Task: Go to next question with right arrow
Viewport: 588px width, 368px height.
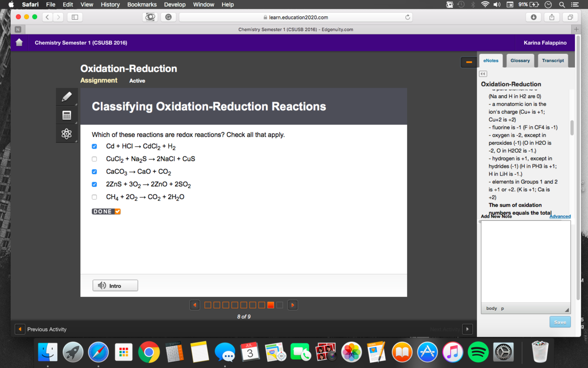Action: point(293,305)
